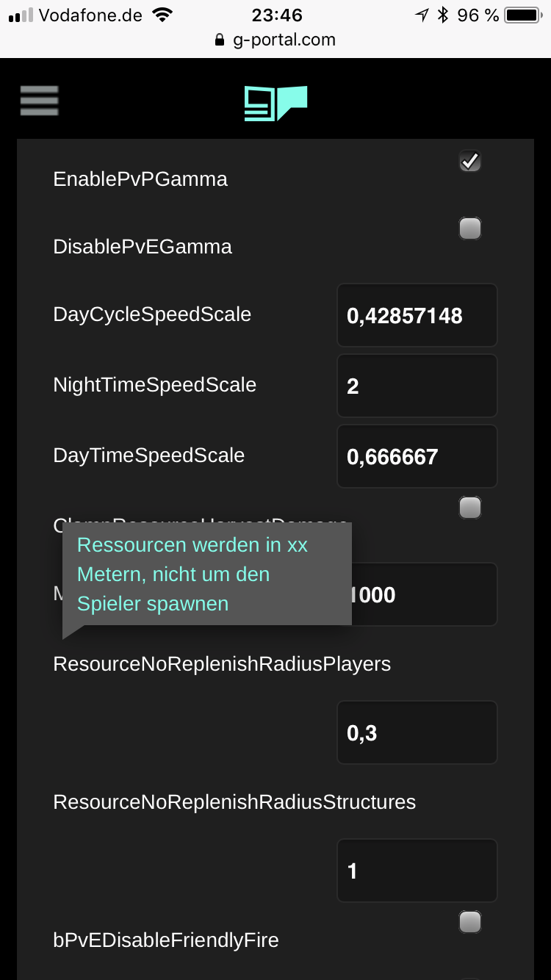Tap the location arrow status icon

pyautogui.click(x=422, y=15)
